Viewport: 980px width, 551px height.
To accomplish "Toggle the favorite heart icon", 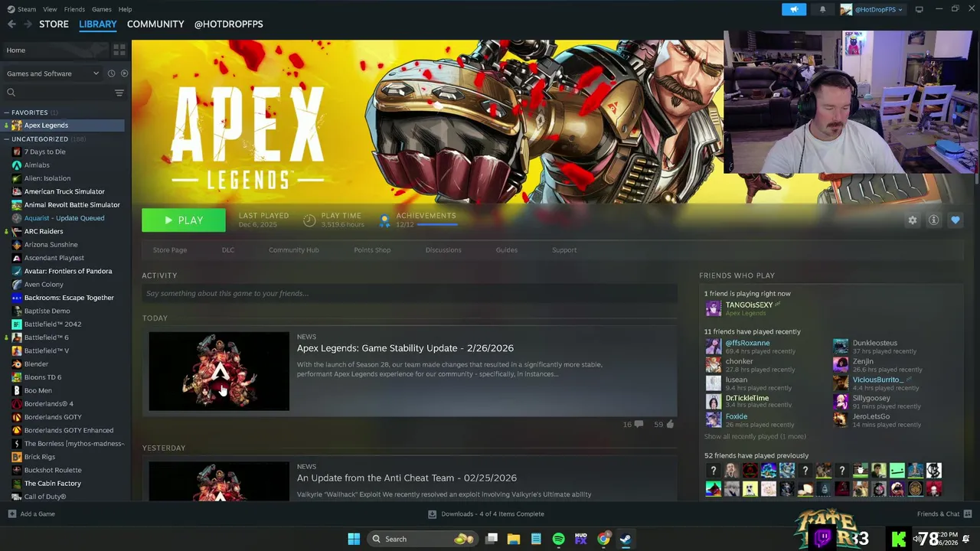I will (x=955, y=220).
